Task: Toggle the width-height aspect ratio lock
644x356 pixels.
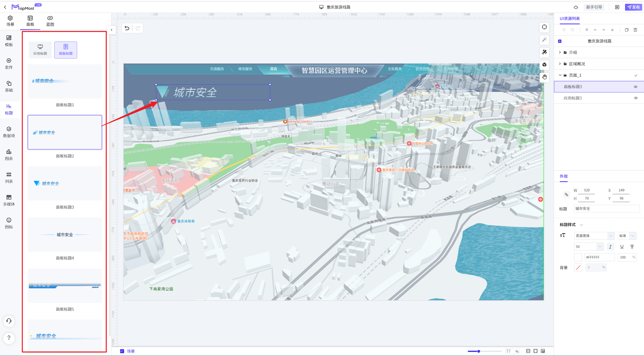Action: [x=566, y=194]
